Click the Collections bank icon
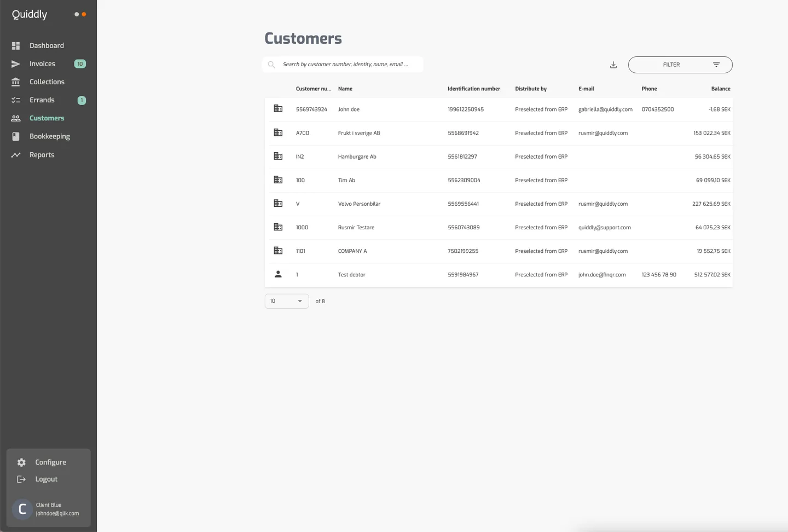 16,82
